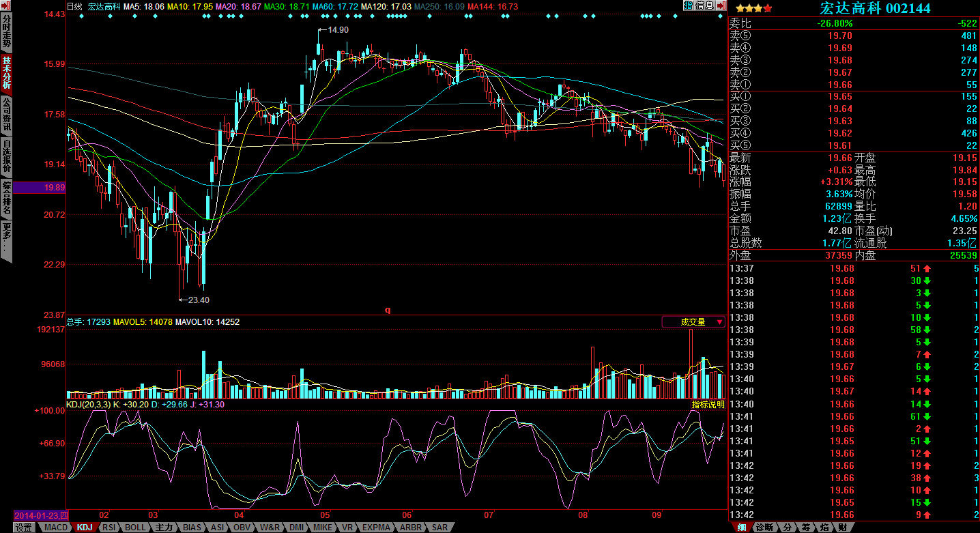Open the 成交量 indicator dropdown

click(693, 322)
